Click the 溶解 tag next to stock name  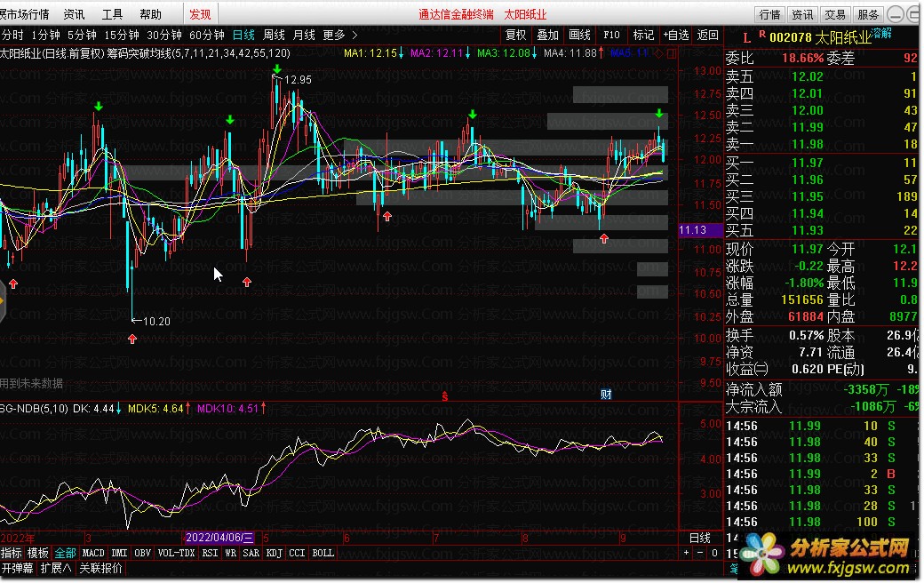click(881, 34)
